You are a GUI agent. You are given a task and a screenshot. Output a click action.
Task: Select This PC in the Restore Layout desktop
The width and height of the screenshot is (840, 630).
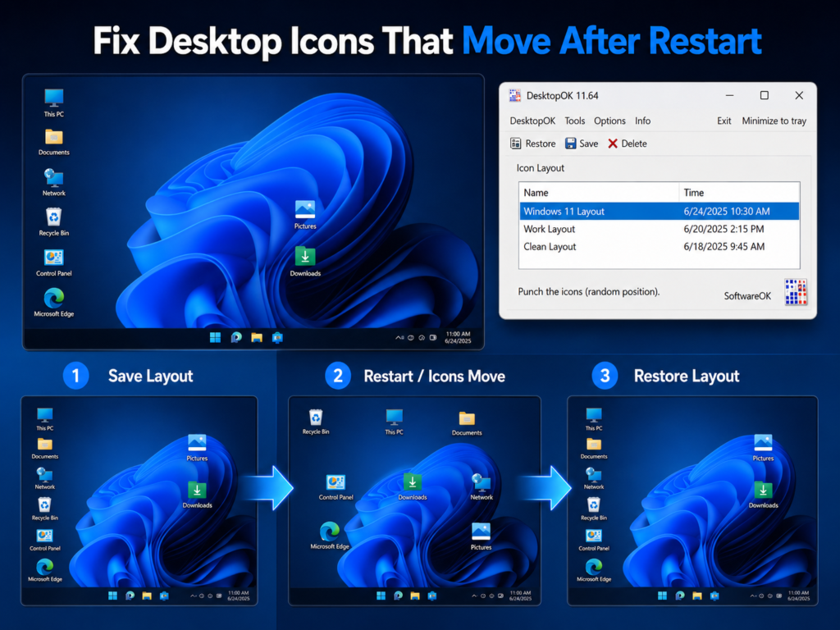(594, 419)
